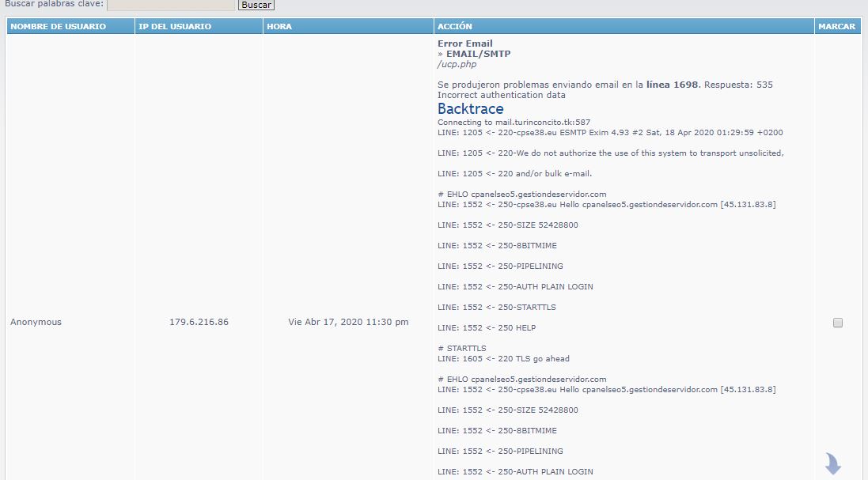This screenshot has width=868, height=480.
Task: Click the /ucp.php path text
Action: [x=457, y=65]
